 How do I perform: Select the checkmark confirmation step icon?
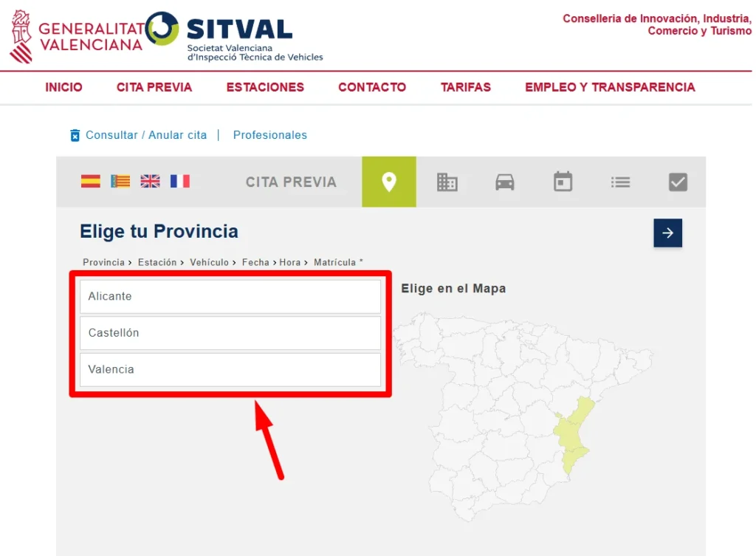click(x=678, y=182)
